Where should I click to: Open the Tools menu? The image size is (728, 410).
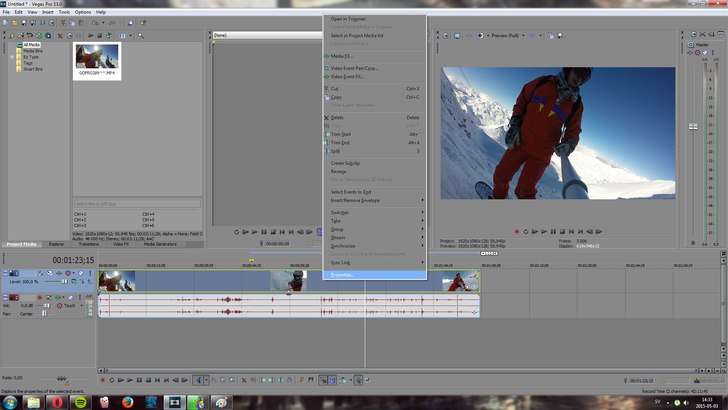[x=64, y=12]
